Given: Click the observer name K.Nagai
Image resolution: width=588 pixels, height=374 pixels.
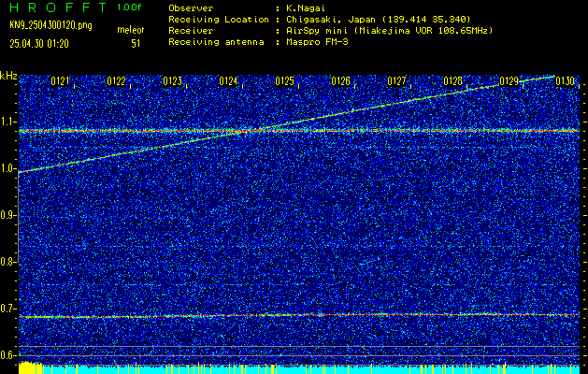Looking at the screenshot, I should [x=306, y=8].
